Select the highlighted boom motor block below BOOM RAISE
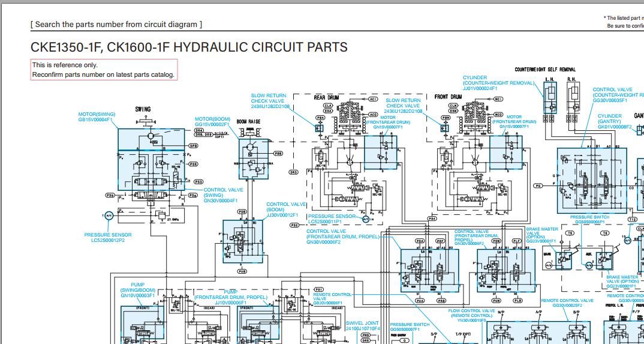This screenshot has width=644, height=344. [x=254, y=158]
